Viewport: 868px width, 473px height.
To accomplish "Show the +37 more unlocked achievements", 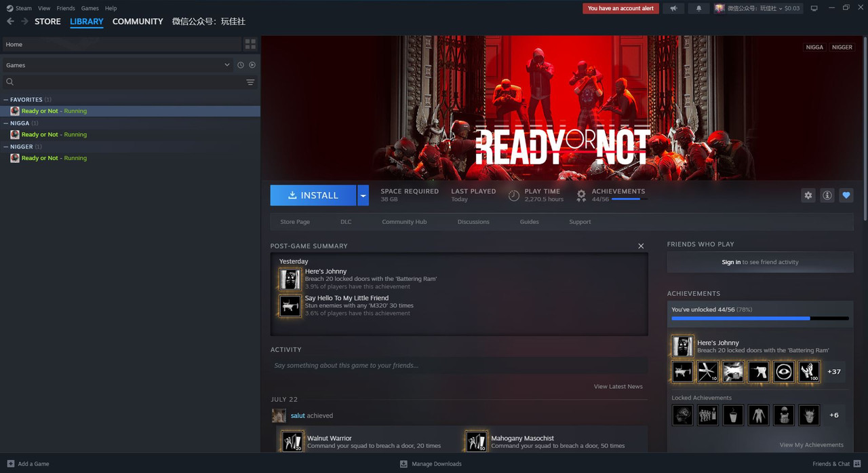I will (x=834, y=371).
